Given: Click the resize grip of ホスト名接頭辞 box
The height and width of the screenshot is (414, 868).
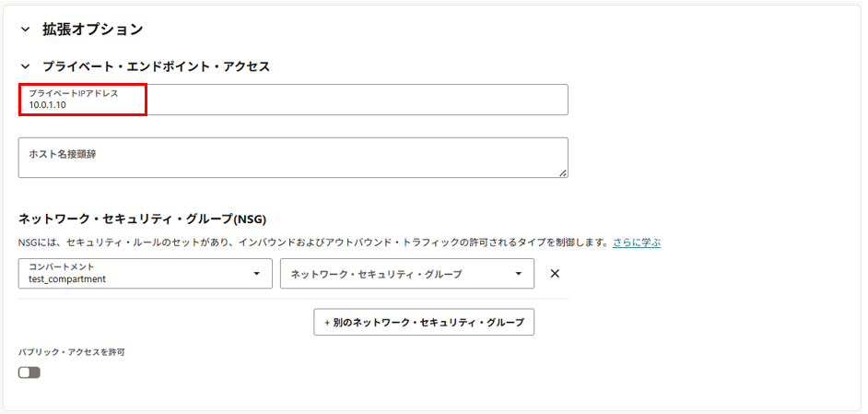Looking at the screenshot, I should pos(563,172).
